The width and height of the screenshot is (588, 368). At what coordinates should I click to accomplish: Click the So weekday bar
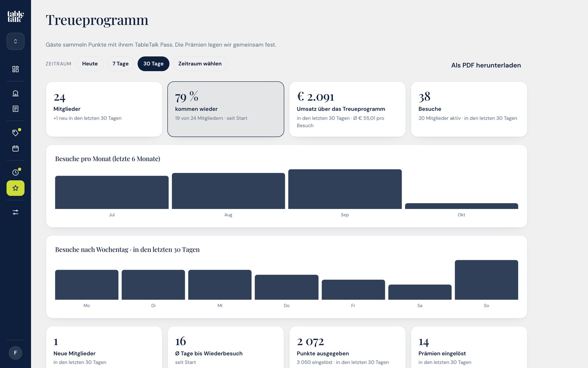coord(487,280)
